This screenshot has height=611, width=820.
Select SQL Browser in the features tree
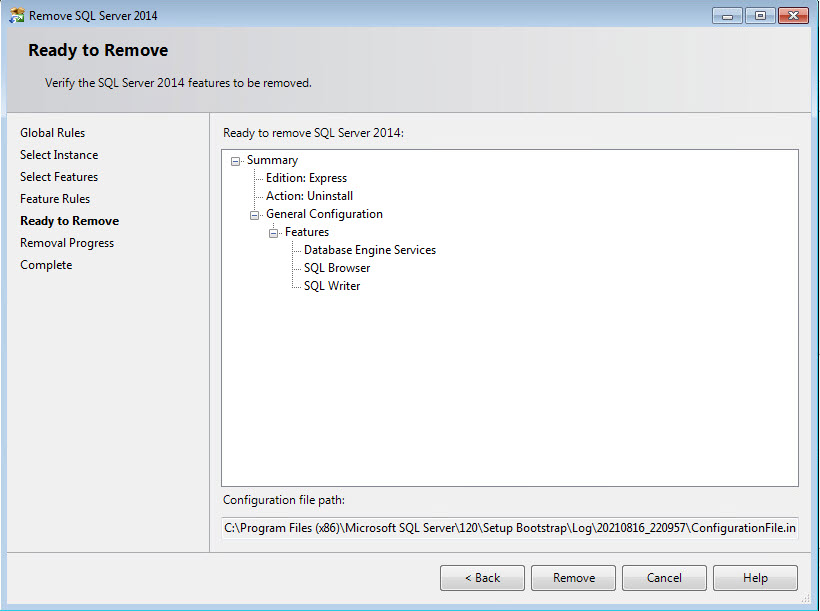tap(337, 268)
